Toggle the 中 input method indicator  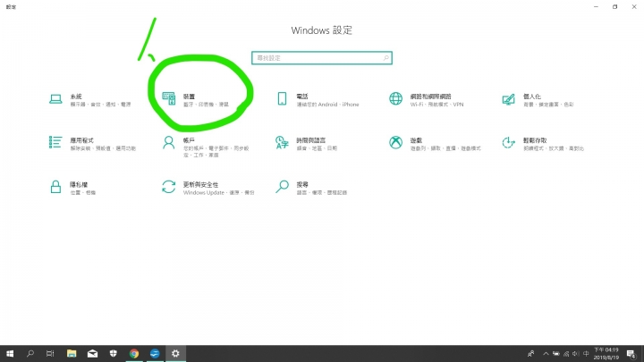(586, 353)
